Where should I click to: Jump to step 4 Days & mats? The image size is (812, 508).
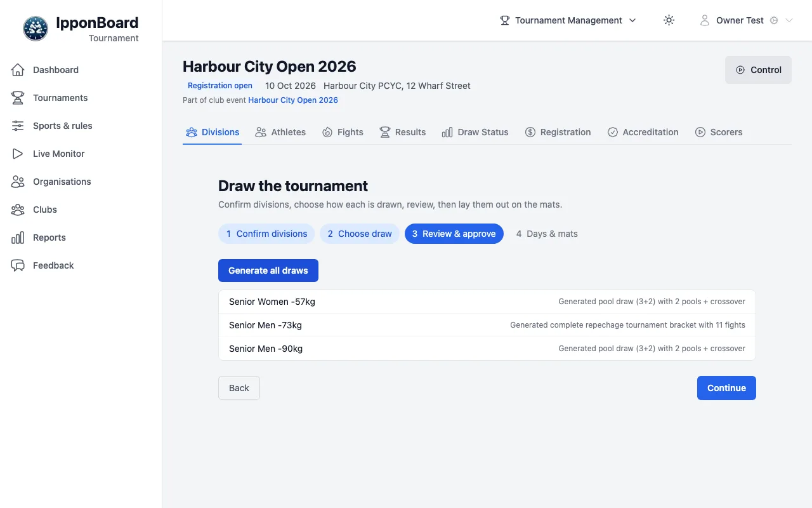[x=547, y=234]
